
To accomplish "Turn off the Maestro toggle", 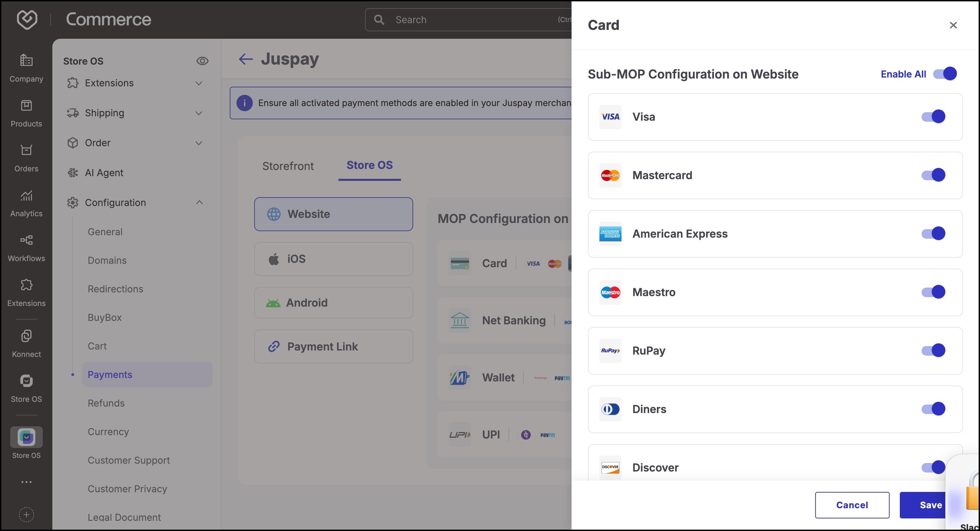I will point(933,292).
